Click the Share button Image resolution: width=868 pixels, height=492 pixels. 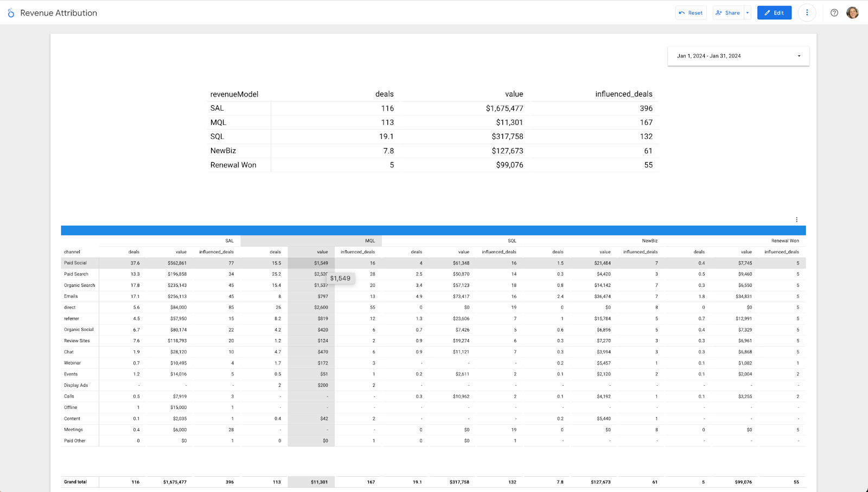pyautogui.click(x=727, y=12)
